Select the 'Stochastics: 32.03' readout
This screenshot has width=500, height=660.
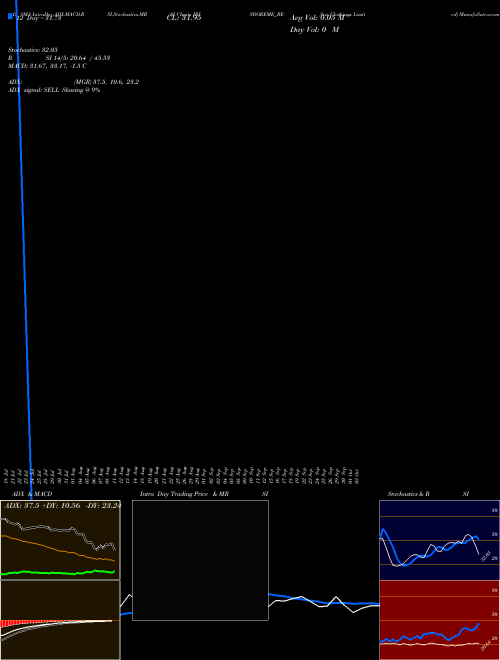coord(33,50)
